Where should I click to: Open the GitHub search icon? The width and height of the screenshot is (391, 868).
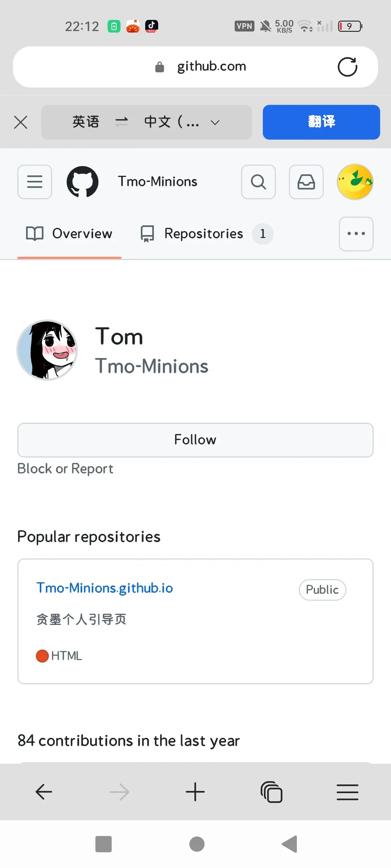(x=258, y=182)
